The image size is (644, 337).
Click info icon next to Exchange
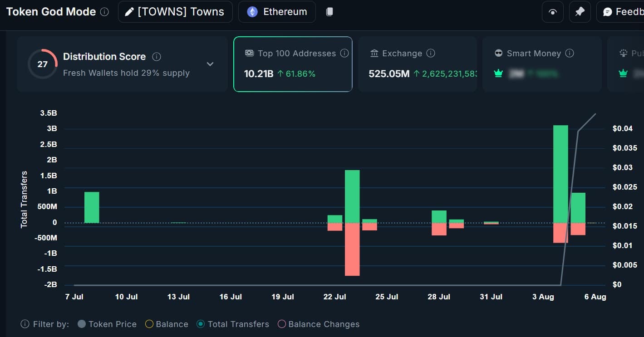click(431, 54)
